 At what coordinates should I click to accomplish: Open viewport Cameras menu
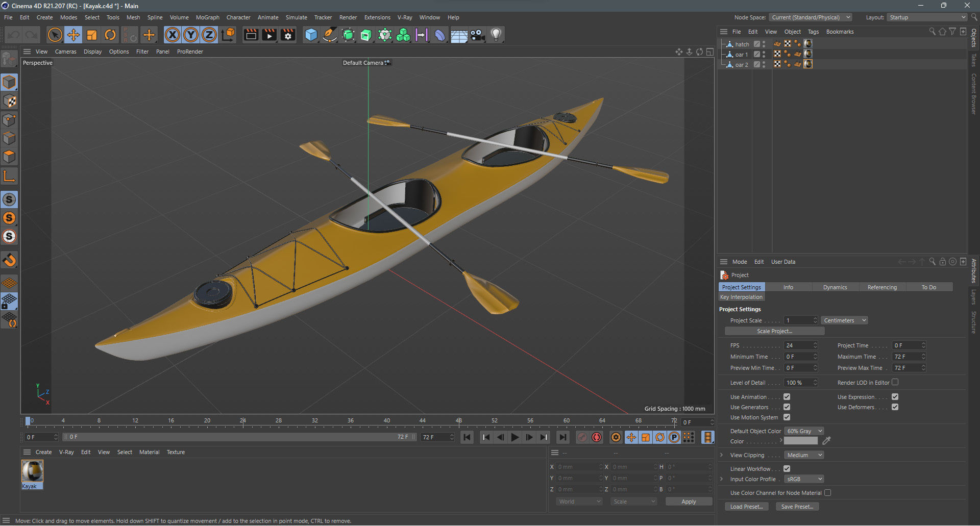[65, 52]
